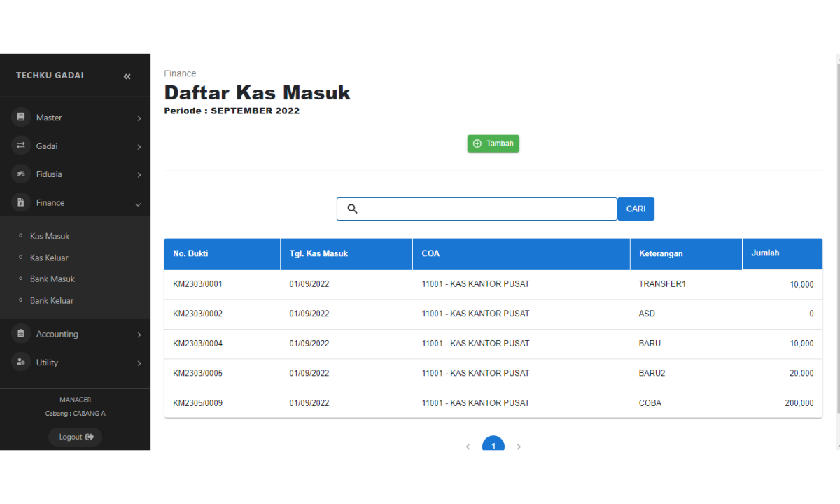Click the Fidusia motorcycle icon
840x504 pixels.
point(21,174)
